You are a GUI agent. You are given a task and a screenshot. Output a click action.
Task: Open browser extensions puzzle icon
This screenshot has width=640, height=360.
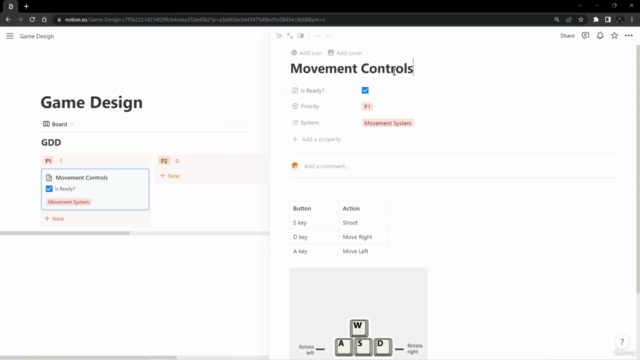[x=596, y=19]
